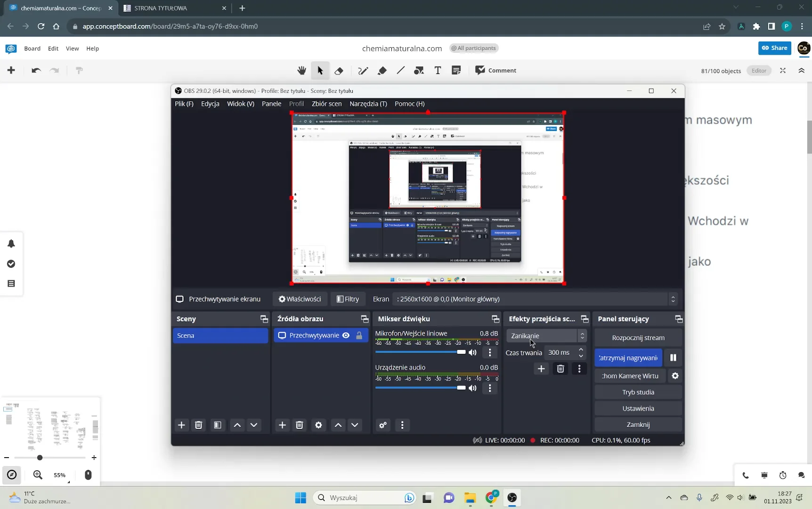
Task: Delete the selected OBS scene with trash icon
Action: (199, 425)
